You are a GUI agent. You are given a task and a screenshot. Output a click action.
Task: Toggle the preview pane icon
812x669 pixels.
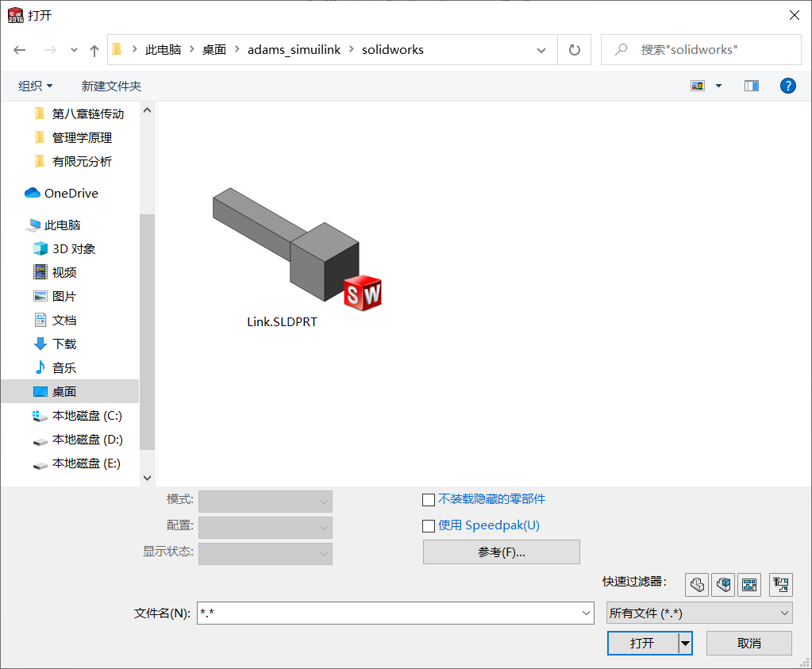click(751, 85)
